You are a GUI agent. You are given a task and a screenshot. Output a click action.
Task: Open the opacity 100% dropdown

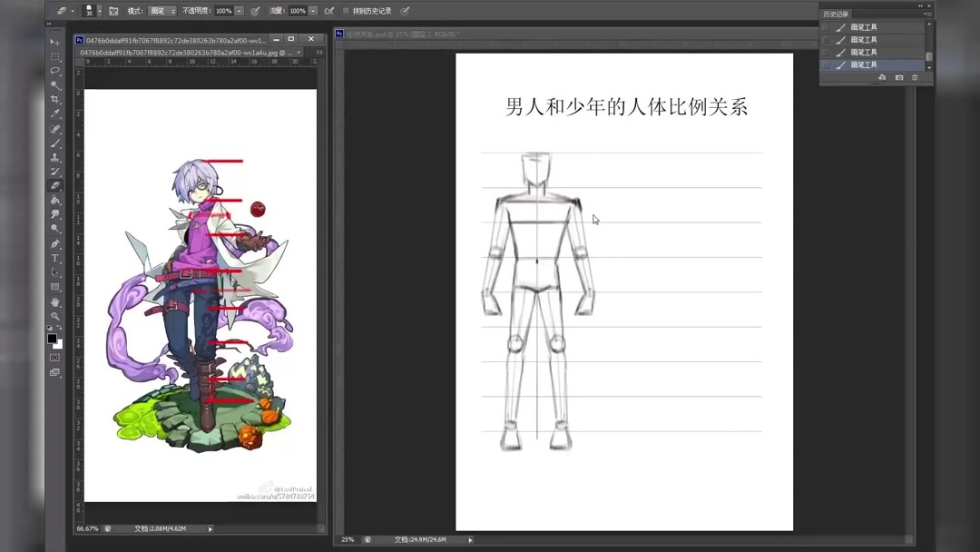click(238, 10)
